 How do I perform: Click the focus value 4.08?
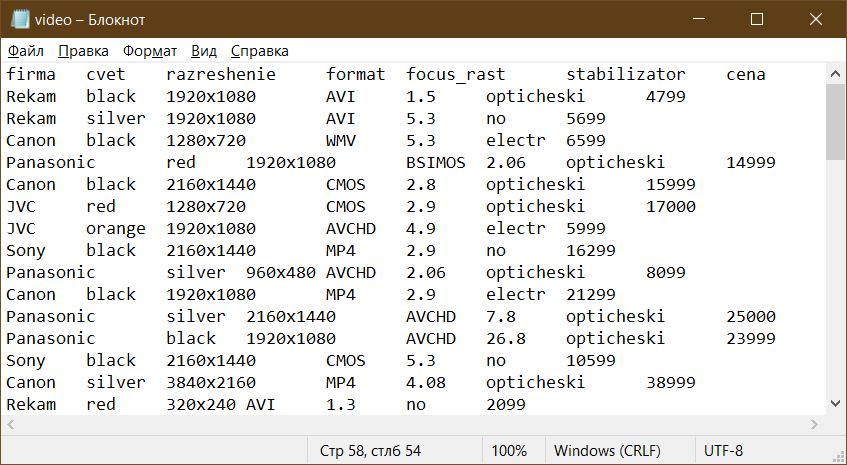point(426,382)
